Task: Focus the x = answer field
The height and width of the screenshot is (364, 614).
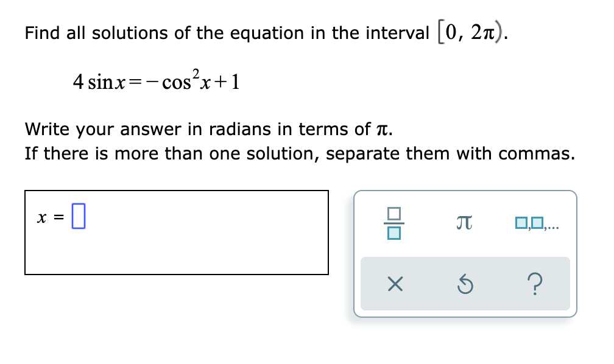Action: point(177,233)
